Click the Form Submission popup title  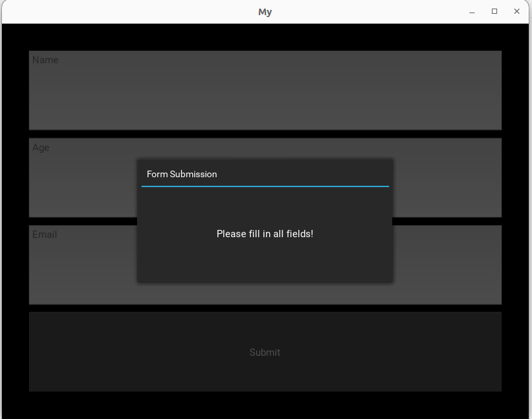(x=182, y=174)
